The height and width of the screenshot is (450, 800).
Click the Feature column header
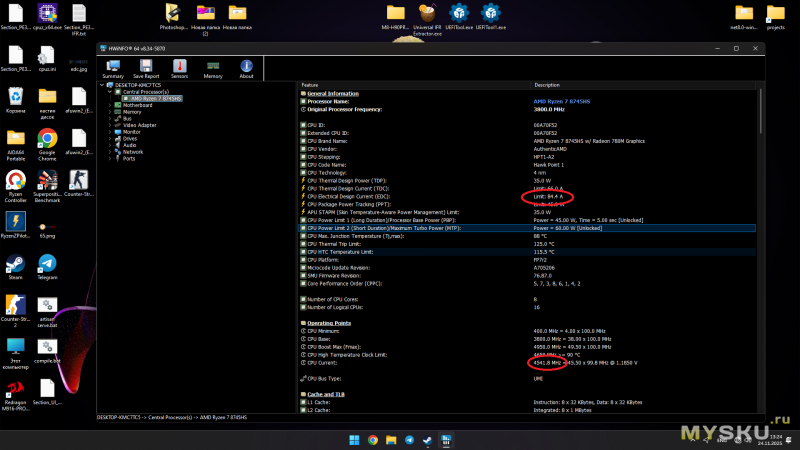pos(312,85)
